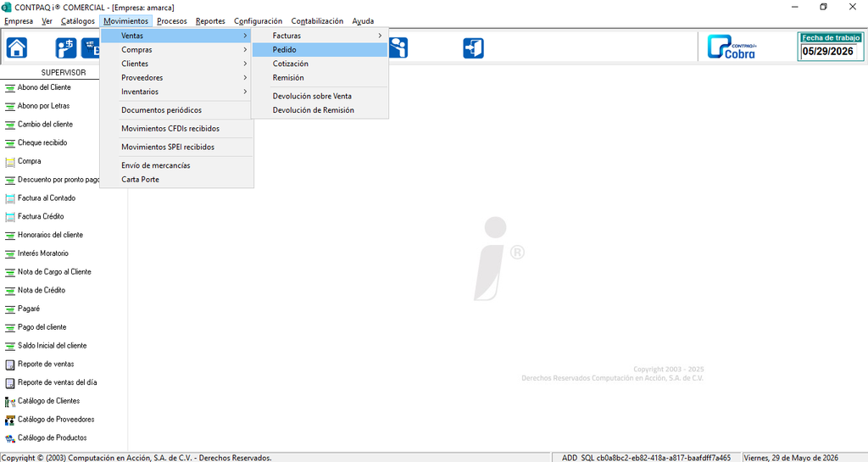Expand the Inventarios submenu arrow
Viewport: 868px width, 462px height.
coord(245,92)
